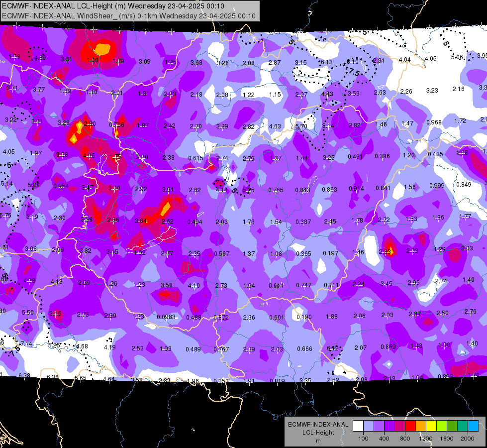The width and height of the screenshot is (487, 448).
Task: Click the wind shear value 4.19
Action: point(109,347)
